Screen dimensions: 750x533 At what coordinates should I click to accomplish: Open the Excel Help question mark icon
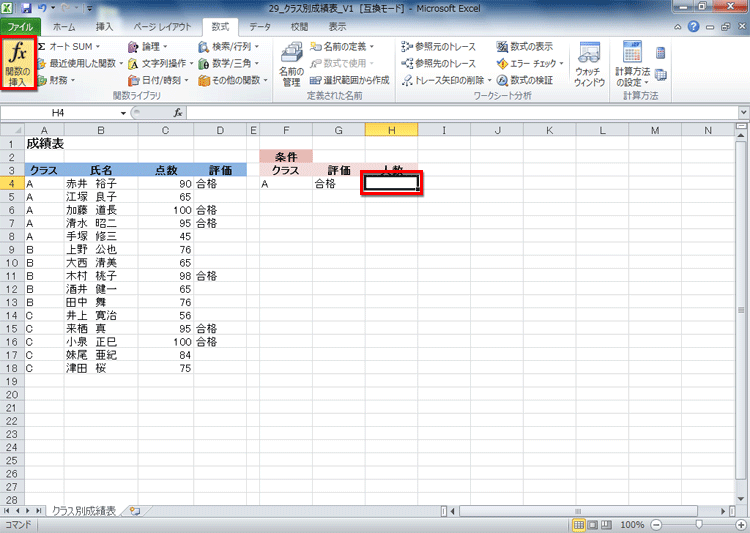tap(693, 27)
